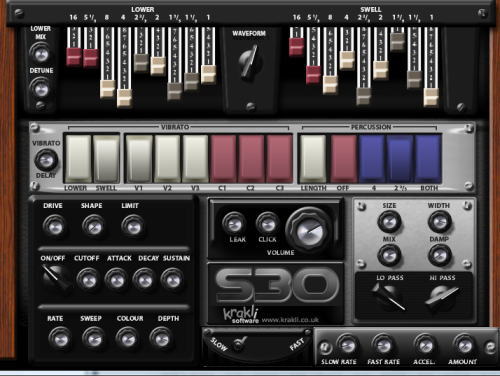500x376 pixels.
Task: Click the Decay knob
Action: (x=144, y=279)
